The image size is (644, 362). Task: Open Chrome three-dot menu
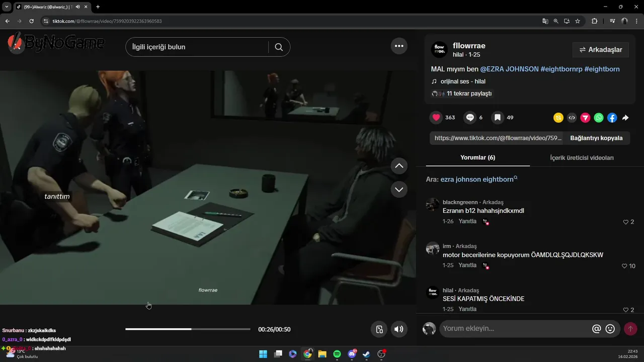tap(636, 21)
